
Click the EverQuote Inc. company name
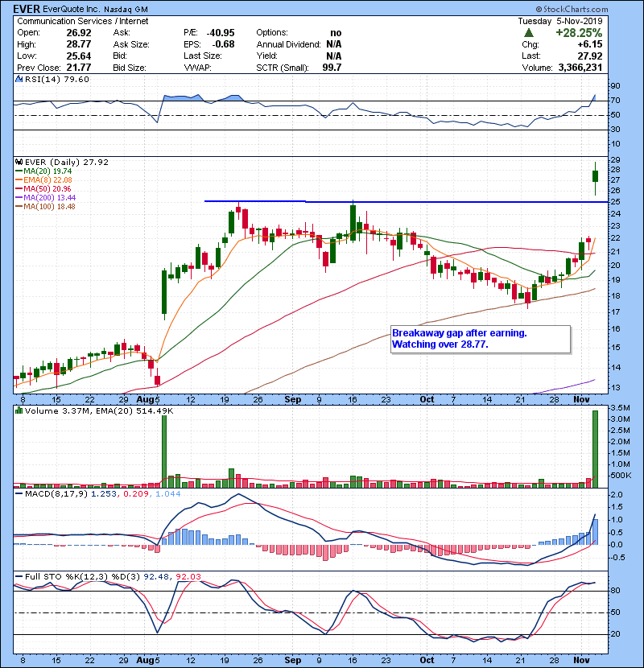[x=71, y=9]
